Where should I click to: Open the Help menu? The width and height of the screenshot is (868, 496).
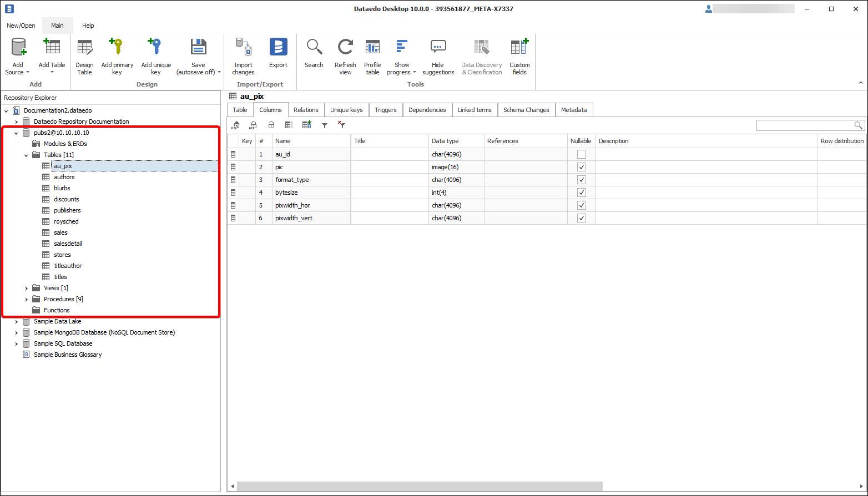click(x=88, y=26)
